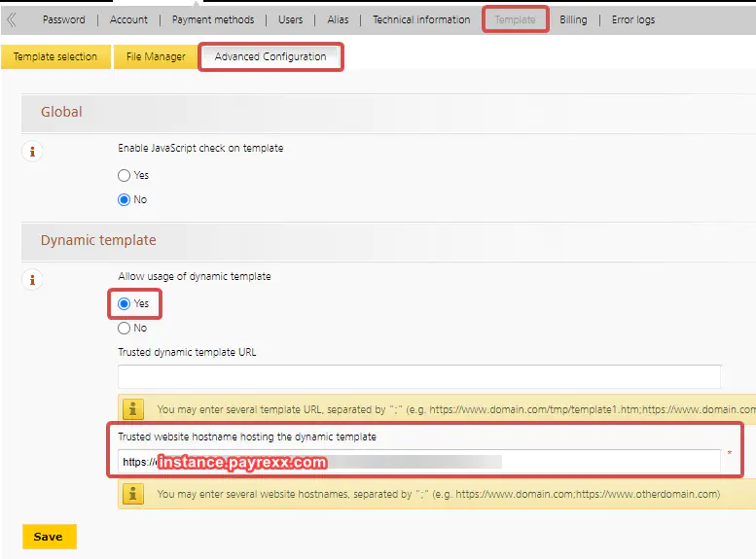The height and width of the screenshot is (559, 756).
Task: Open the Password menu item
Action: coord(63,19)
